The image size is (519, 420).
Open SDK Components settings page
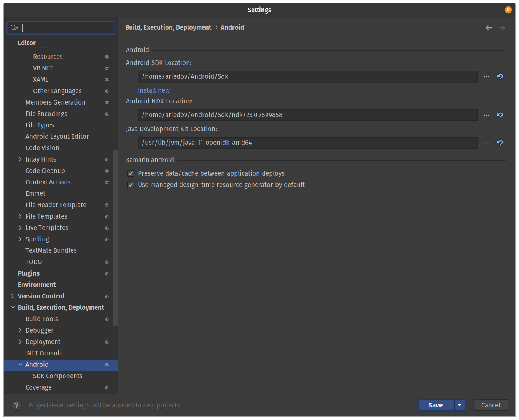[x=58, y=376]
